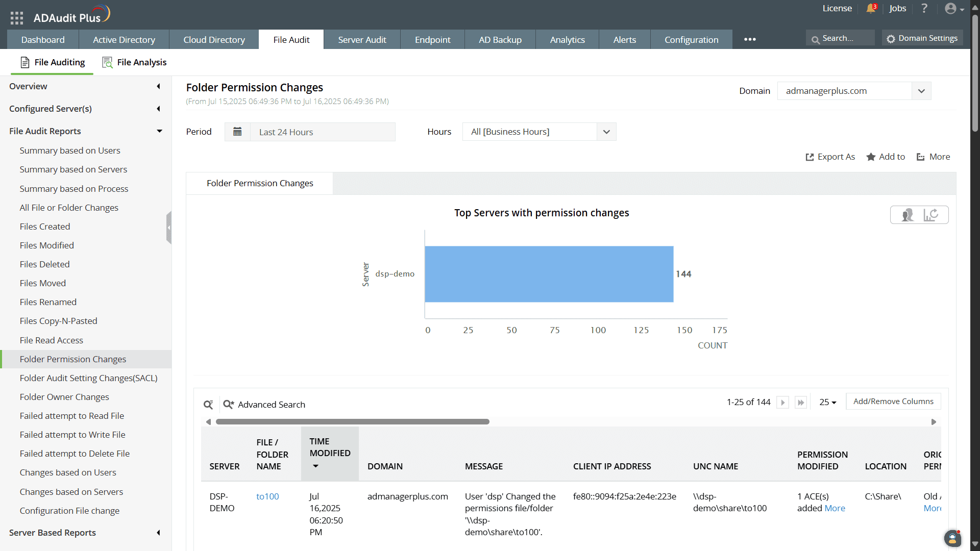Expand the Overview section arrow

click(158, 86)
